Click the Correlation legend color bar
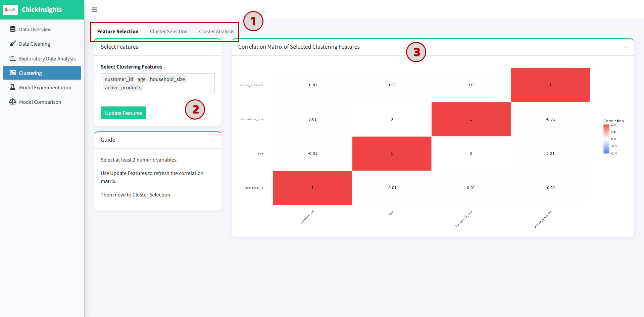The width and height of the screenshot is (644, 317). coord(606,139)
